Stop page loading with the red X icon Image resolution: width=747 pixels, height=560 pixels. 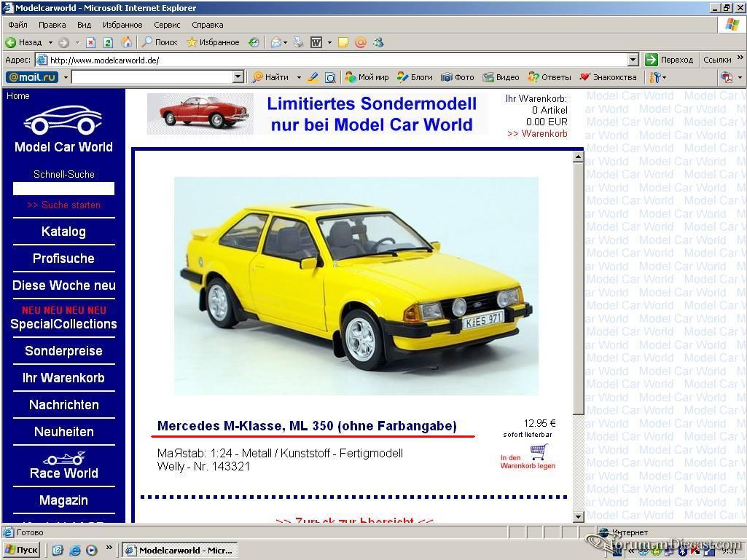(90, 43)
